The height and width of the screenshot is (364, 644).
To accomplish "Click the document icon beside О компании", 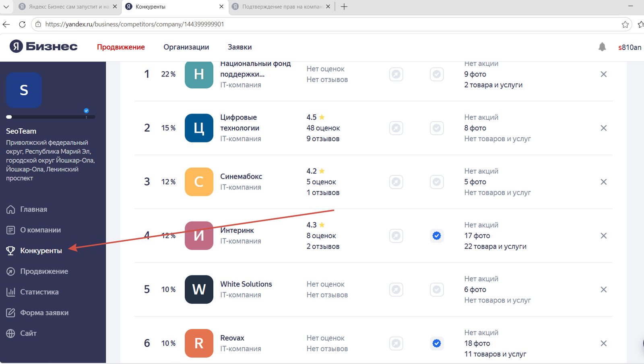I will (10, 230).
